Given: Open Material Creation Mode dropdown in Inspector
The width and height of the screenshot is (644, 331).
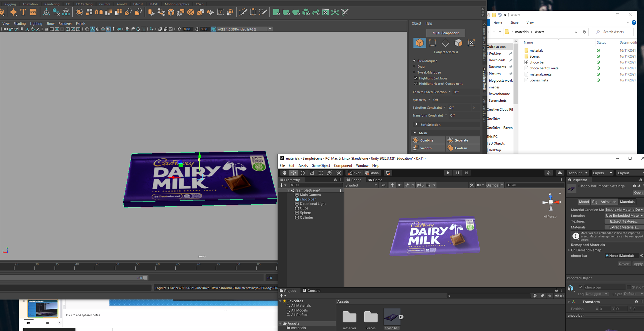Looking at the screenshot, I should point(624,210).
